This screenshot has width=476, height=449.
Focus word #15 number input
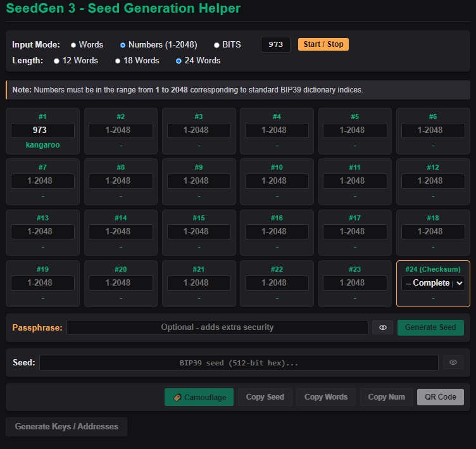[199, 232]
